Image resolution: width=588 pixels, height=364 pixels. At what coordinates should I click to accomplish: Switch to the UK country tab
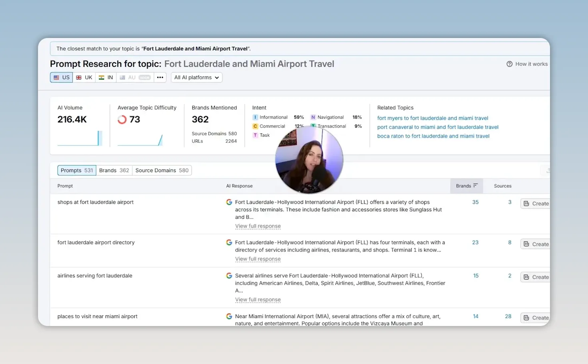84,78
